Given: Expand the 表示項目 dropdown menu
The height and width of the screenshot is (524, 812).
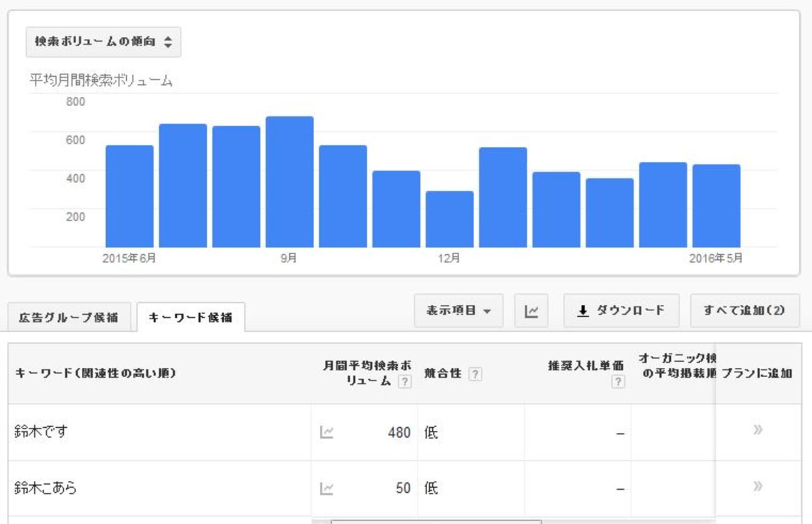Looking at the screenshot, I should tap(458, 310).
